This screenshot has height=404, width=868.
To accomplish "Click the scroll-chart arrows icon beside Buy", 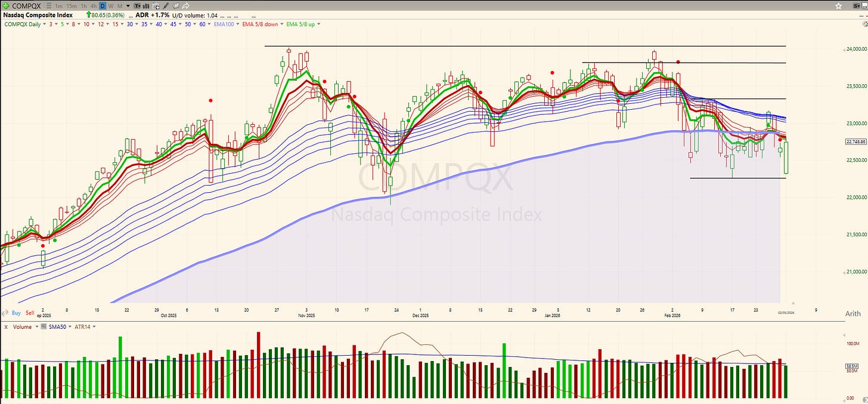I will click(x=5, y=313).
